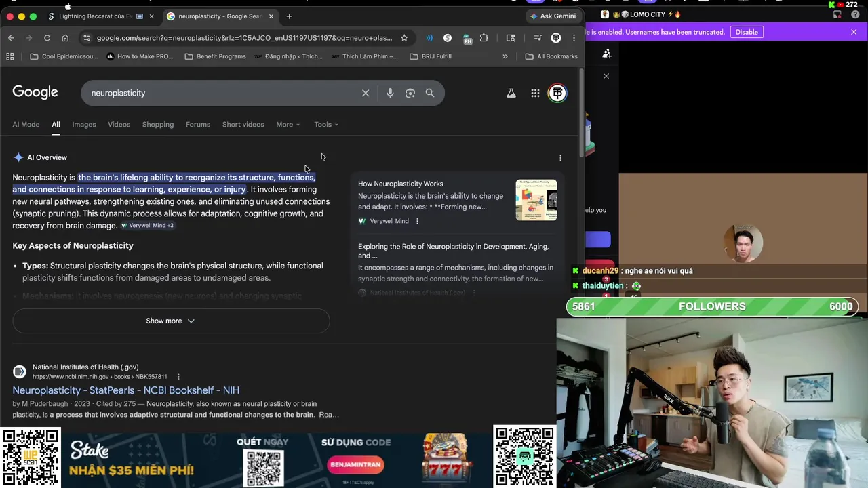Open Exploring the Role of Neuroplasticity article

pos(453,251)
